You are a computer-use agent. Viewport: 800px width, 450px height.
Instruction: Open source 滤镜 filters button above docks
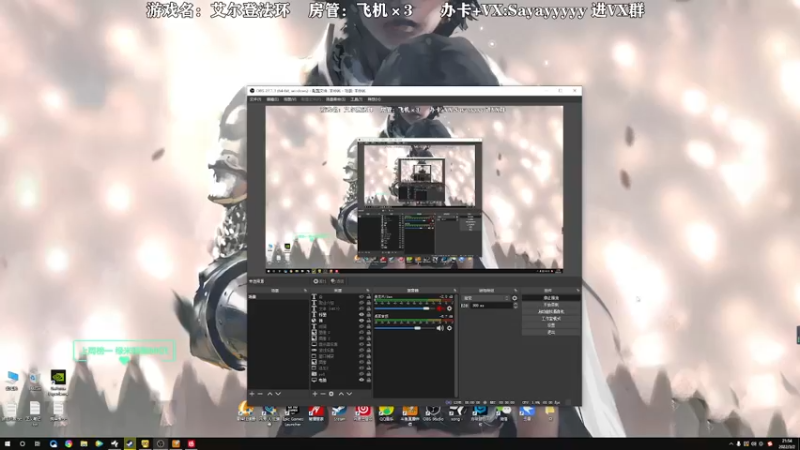click(337, 281)
